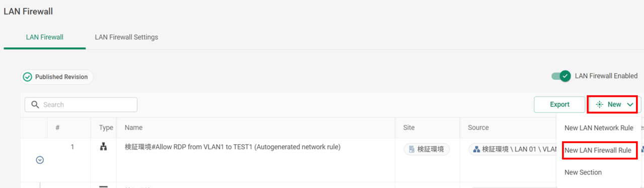Click the sparkle icon on the New button
This screenshot has height=188, width=644.
(x=599, y=104)
